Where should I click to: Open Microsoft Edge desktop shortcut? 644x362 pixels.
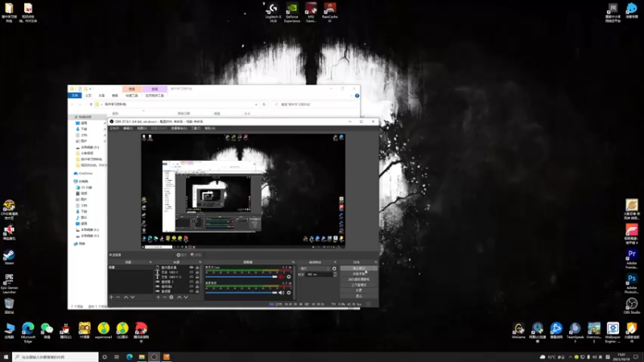coord(28,332)
